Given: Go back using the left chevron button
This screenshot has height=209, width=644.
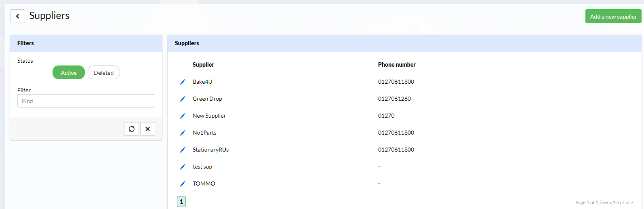Looking at the screenshot, I should pyautogui.click(x=17, y=16).
